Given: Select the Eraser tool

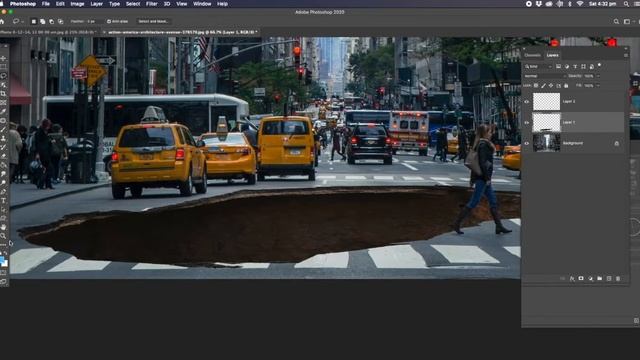Looking at the screenshot, I should (x=3, y=156).
